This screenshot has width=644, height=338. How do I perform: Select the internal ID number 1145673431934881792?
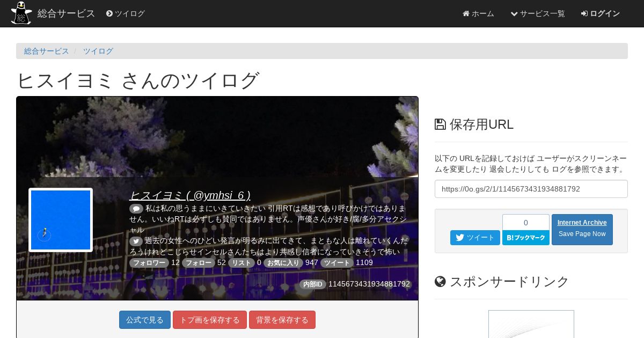(x=369, y=284)
